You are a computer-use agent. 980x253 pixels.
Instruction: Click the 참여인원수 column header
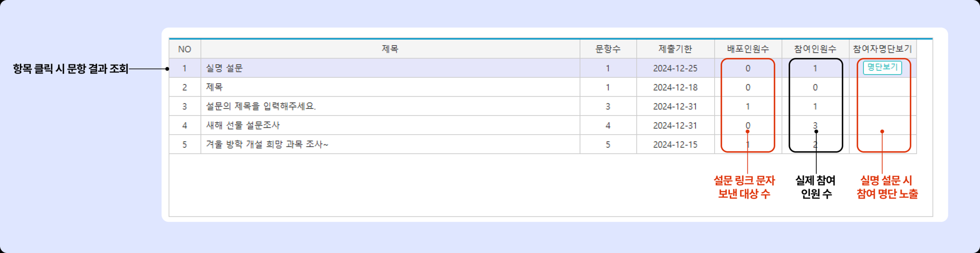(x=815, y=49)
